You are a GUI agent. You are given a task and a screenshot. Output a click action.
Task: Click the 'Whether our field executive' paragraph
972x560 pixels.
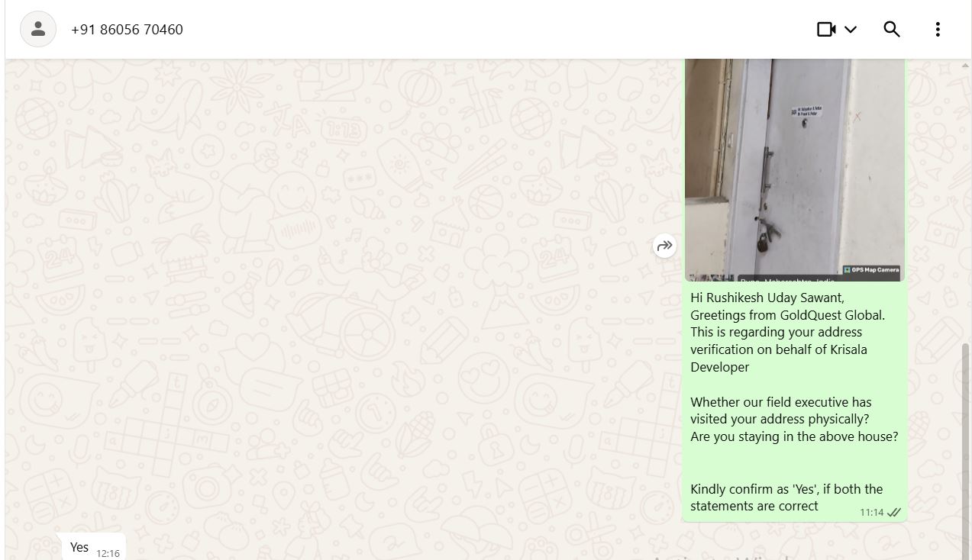(x=794, y=419)
